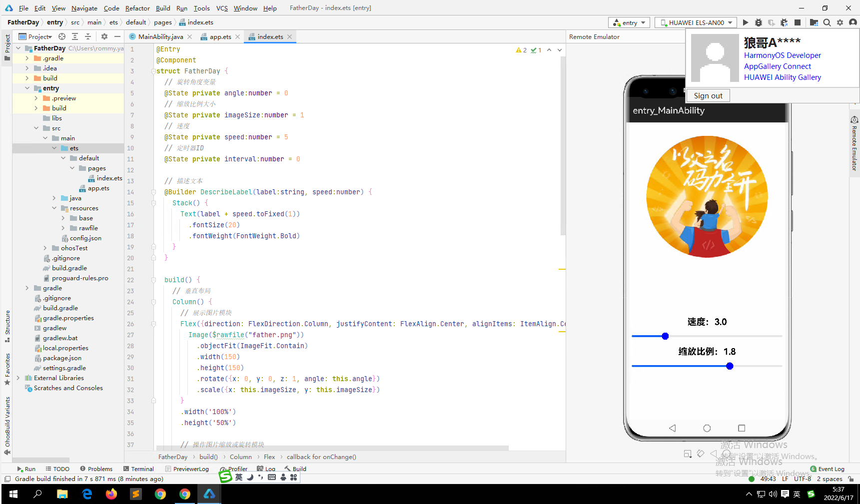Collapse the ets folder
860x504 pixels.
(x=54, y=148)
